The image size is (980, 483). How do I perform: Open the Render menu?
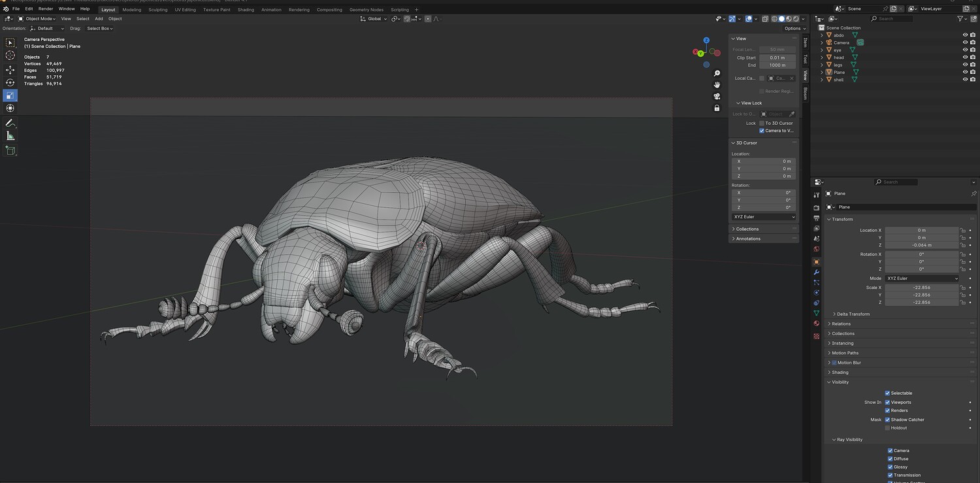[x=46, y=9]
